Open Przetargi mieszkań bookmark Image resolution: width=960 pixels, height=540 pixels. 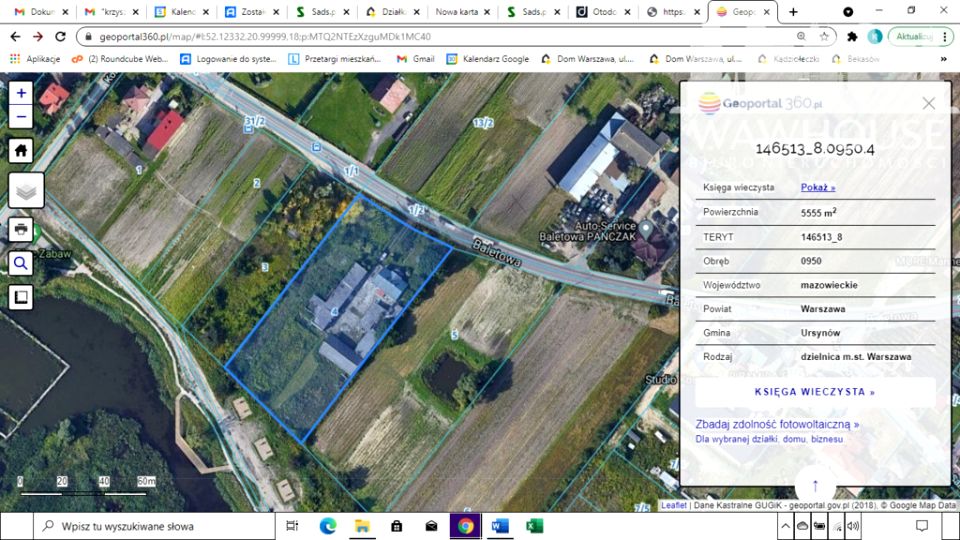[x=334, y=59]
